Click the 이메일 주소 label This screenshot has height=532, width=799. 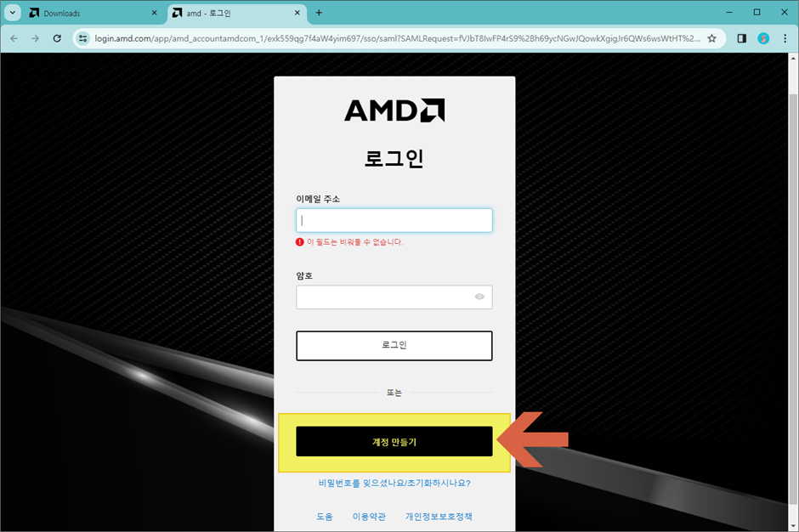(318, 199)
